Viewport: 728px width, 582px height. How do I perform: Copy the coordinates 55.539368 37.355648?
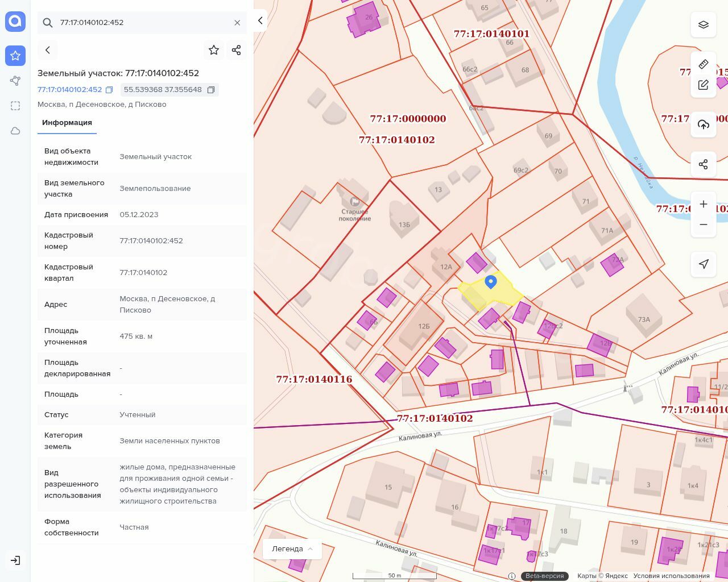click(x=211, y=90)
